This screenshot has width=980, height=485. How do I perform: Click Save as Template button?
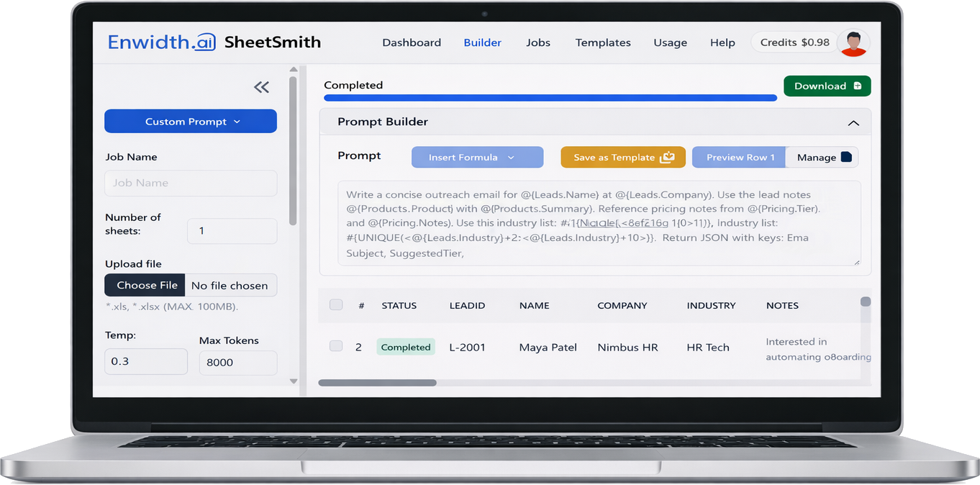pyautogui.click(x=623, y=158)
